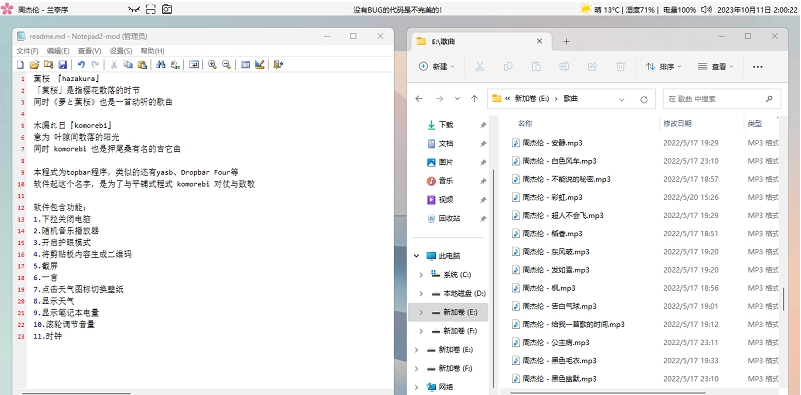Click the QR code scan-frame icon in top bar

pos(150,9)
